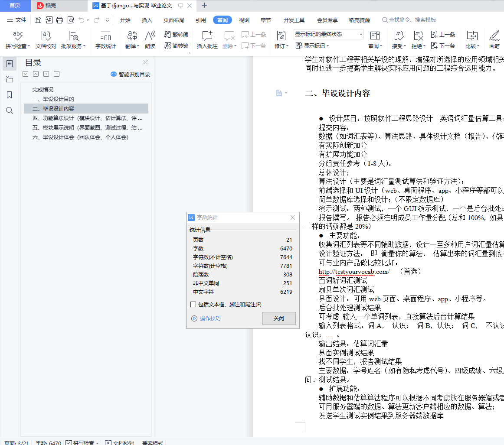Image resolution: width=504 pixels, height=445 pixels.
Task: Switch to the 引用 tab
Action: [200, 20]
